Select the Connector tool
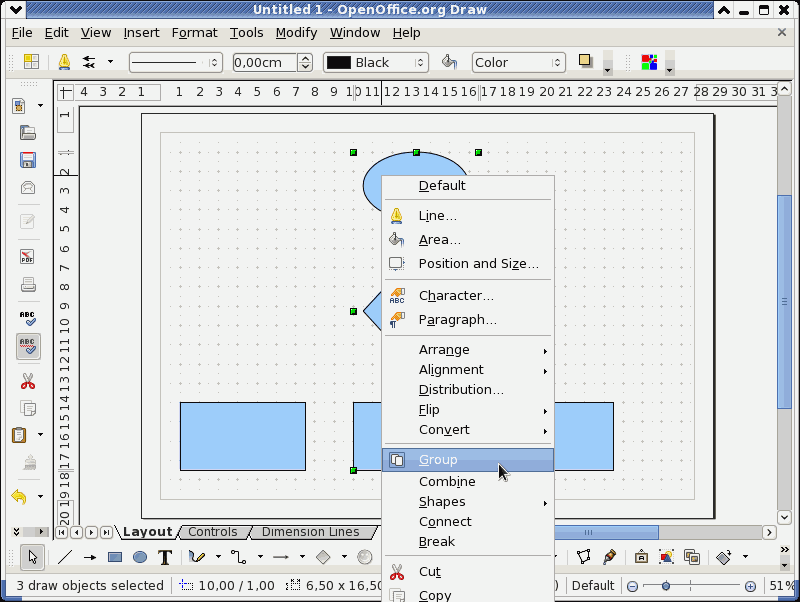This screenshot has height=602, width=800. coord(238,557)
